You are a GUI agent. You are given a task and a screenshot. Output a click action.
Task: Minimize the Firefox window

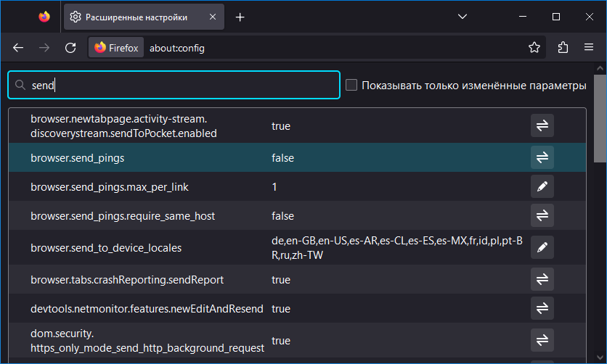tap(523, 17)
